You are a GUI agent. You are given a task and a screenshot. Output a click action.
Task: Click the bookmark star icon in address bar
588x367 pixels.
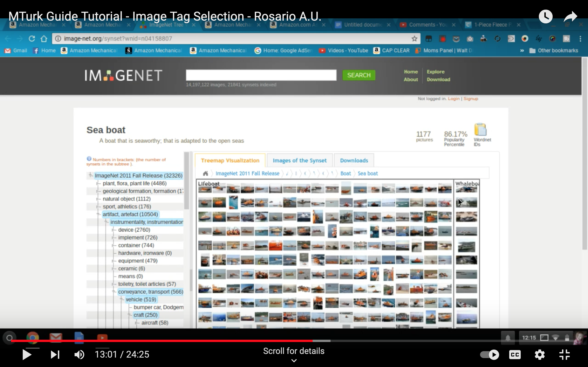click(x=414, y=39)
